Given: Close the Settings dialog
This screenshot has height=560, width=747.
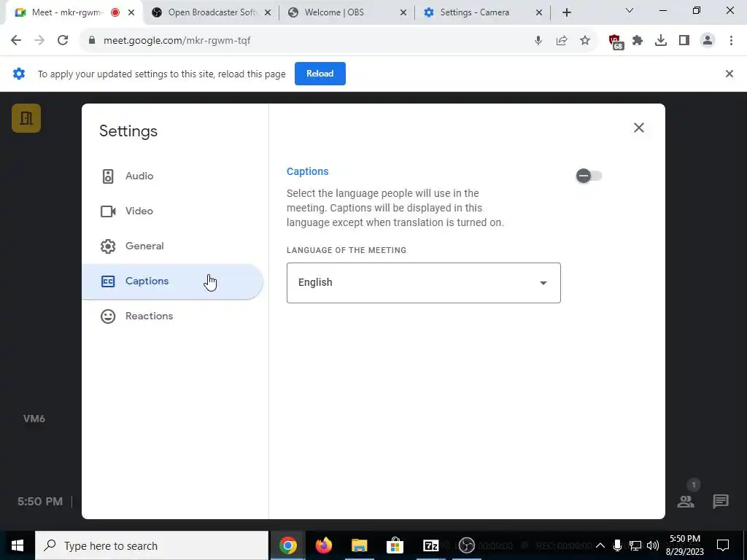Looking at the screenshot, I should tap(639, 128).
